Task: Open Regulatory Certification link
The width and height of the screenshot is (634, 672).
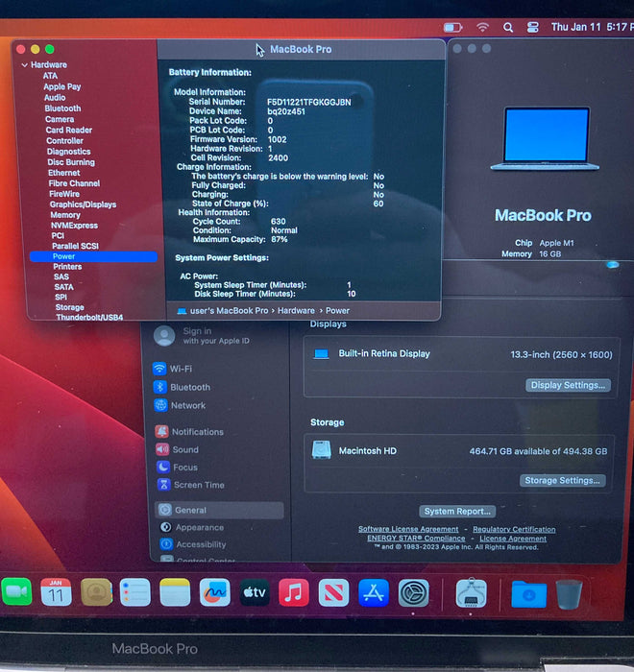Action: tap(514, 530)
